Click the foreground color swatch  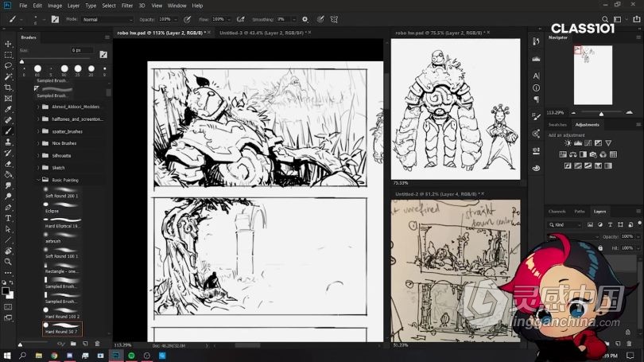pyautogui.click(x=6, y=291)
